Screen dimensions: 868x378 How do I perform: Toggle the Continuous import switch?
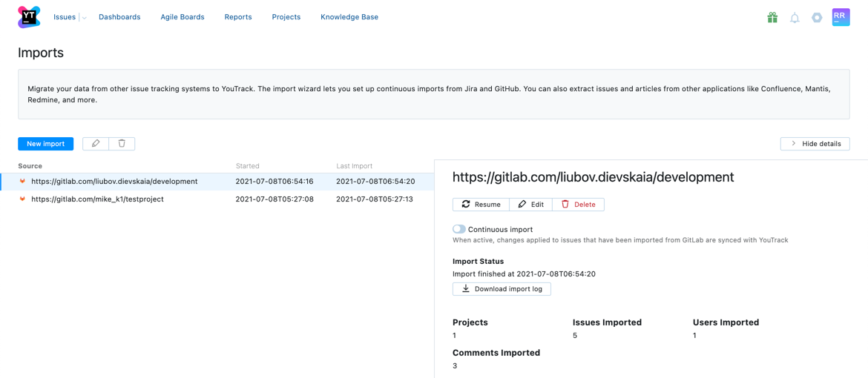[459, 229]
